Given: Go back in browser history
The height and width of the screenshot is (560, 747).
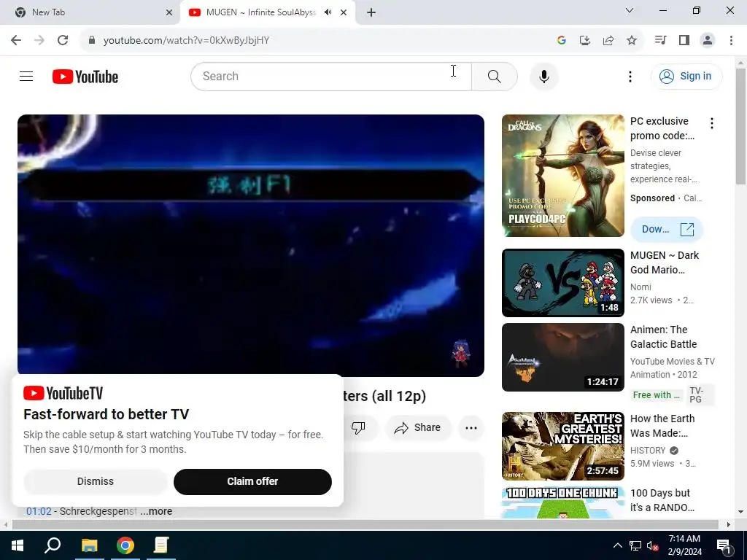Looking at the screenshot, I should [x=16, y=40].
